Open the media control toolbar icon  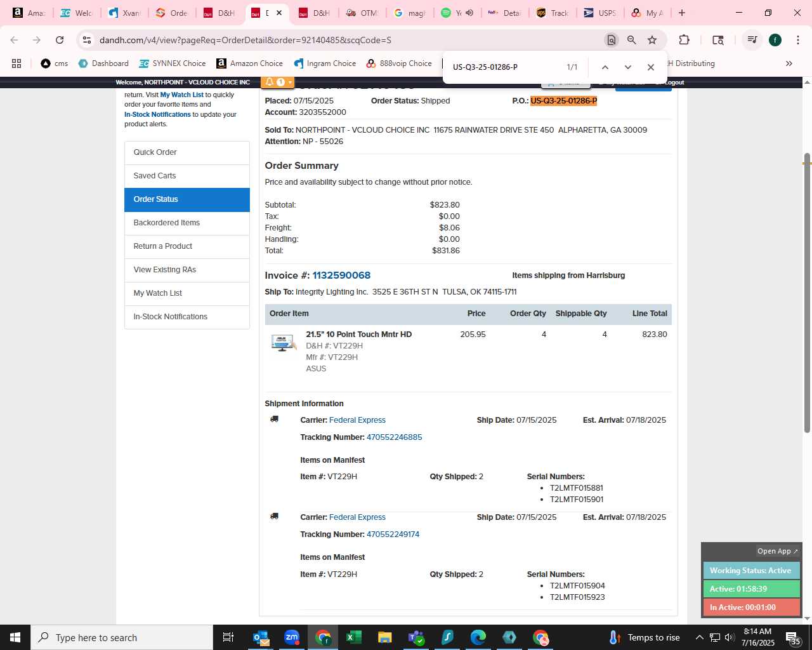coord(752,40)
